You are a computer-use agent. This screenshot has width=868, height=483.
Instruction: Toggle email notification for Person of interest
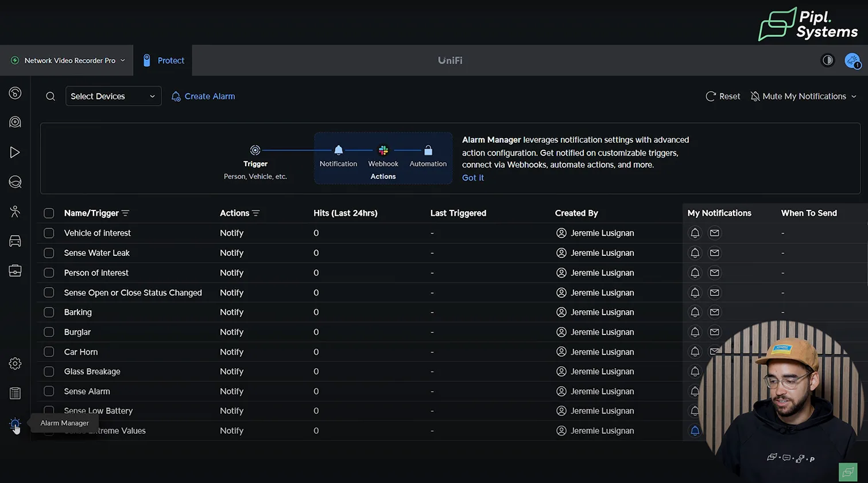(x=715, y=272)
